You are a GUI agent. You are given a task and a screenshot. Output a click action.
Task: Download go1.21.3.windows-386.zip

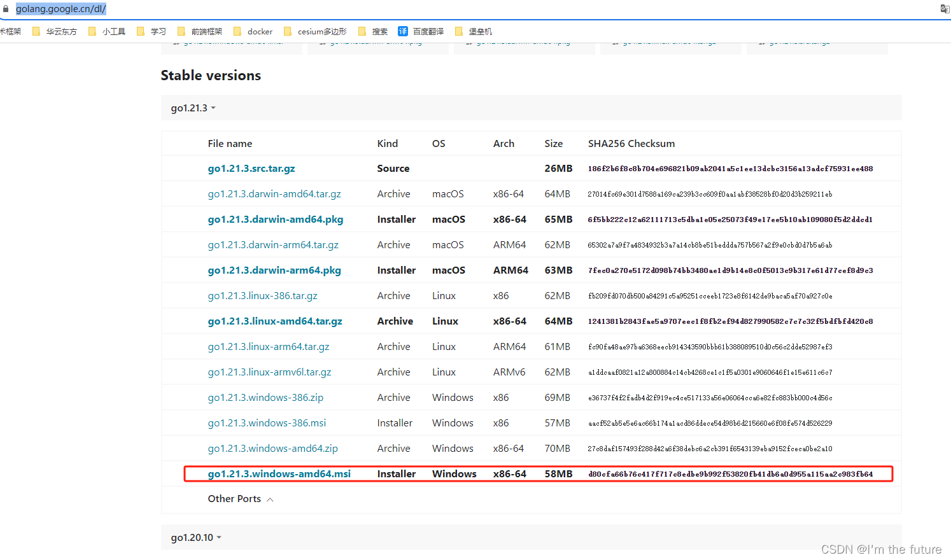pyautogui.click(x=265, y=398)
